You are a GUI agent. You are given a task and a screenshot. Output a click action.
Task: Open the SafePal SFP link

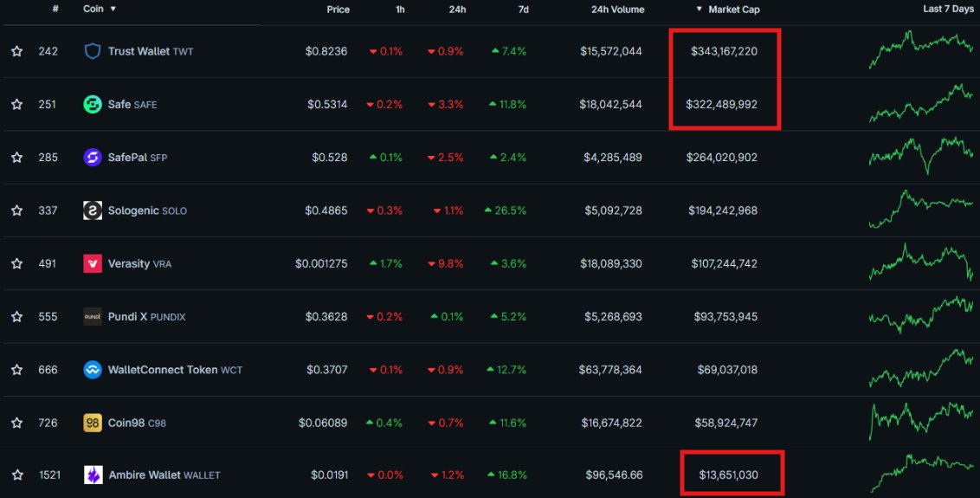(138, 158)
